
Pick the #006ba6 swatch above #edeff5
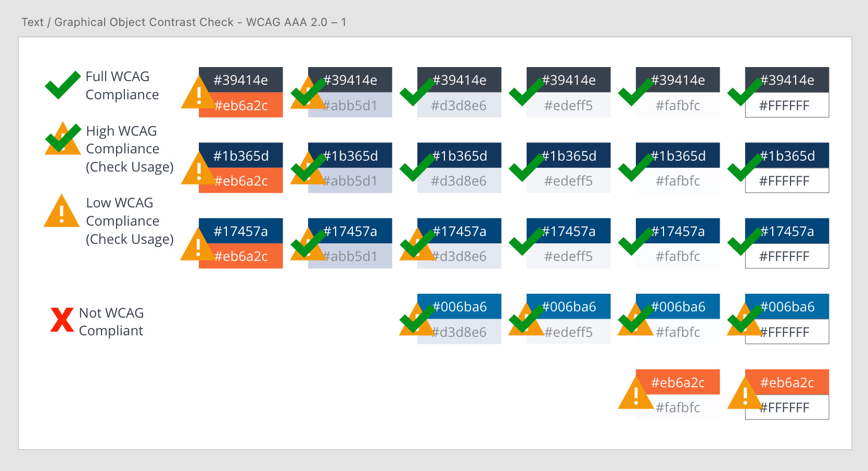(568, 306)
